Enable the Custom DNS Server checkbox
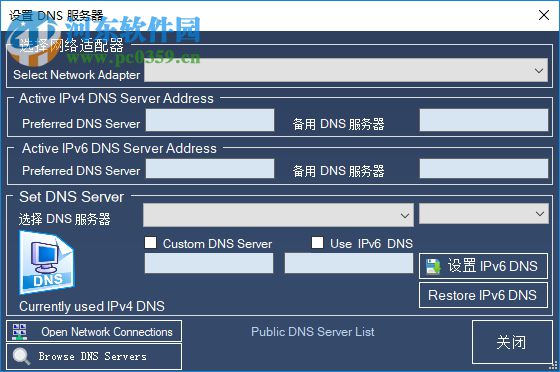This screenshot has width=560, height=372. click(x=150, y=243)
